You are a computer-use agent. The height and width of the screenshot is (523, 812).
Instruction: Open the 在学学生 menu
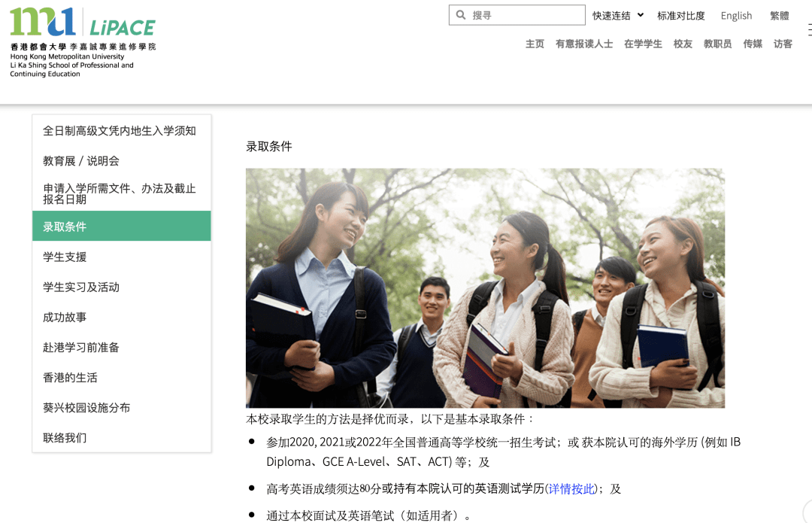coord(643,44)
